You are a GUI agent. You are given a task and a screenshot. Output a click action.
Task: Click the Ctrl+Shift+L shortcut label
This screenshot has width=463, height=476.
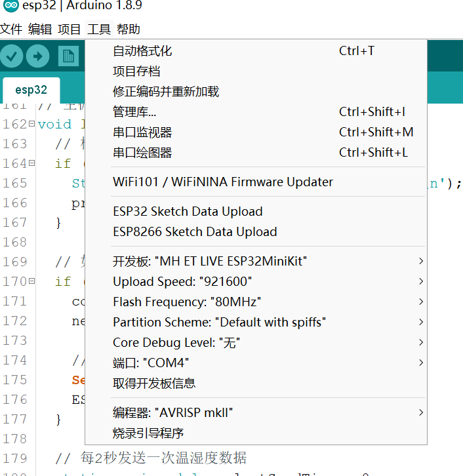click(x=373, y=153)
